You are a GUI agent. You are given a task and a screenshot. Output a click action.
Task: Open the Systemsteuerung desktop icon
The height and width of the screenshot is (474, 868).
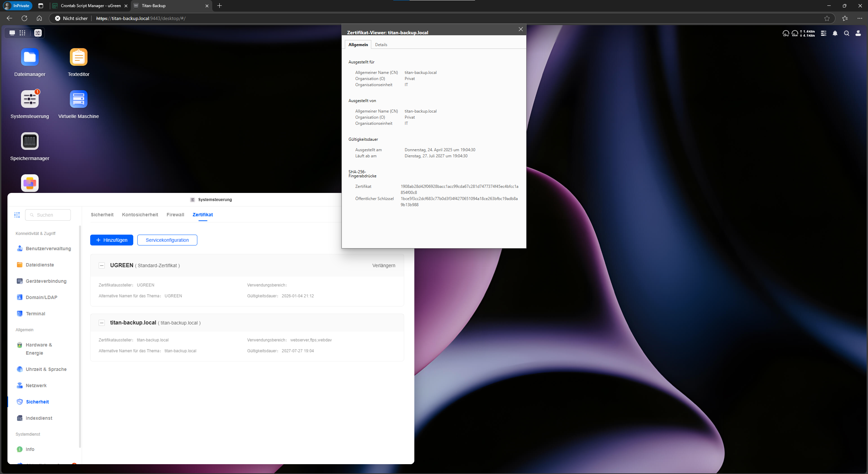(x=30, y=99)
